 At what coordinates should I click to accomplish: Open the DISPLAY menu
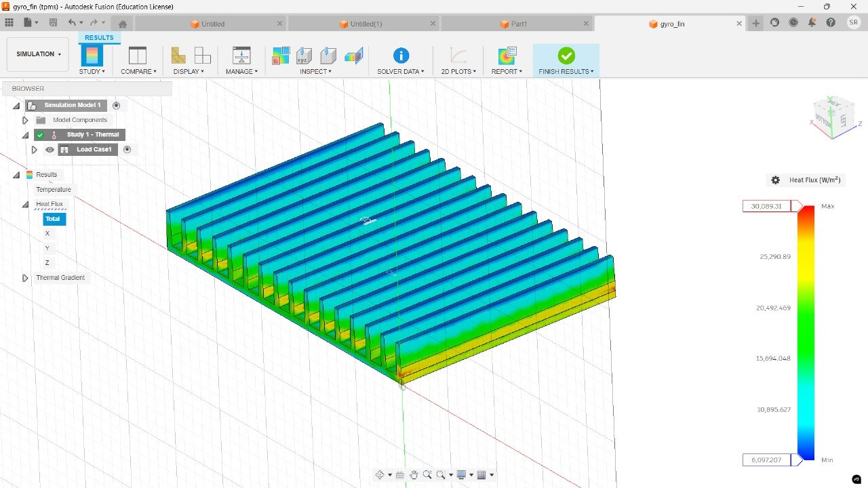click(189, 71)
